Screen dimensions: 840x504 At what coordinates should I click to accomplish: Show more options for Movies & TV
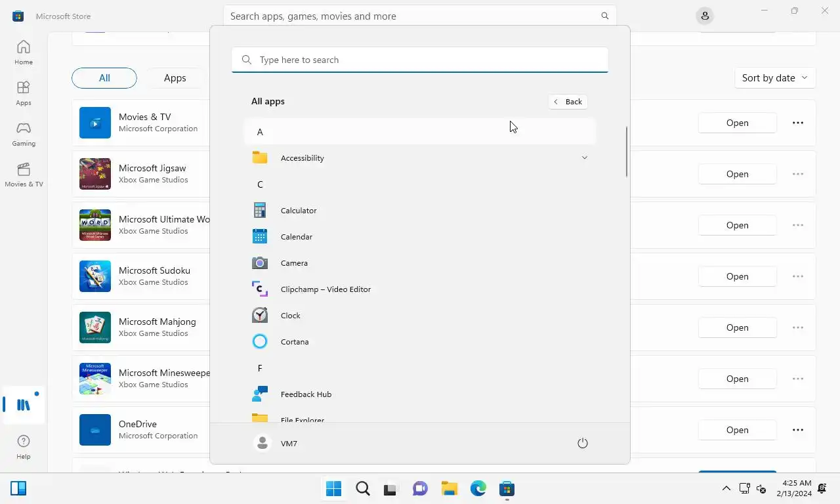coord(798,123)
